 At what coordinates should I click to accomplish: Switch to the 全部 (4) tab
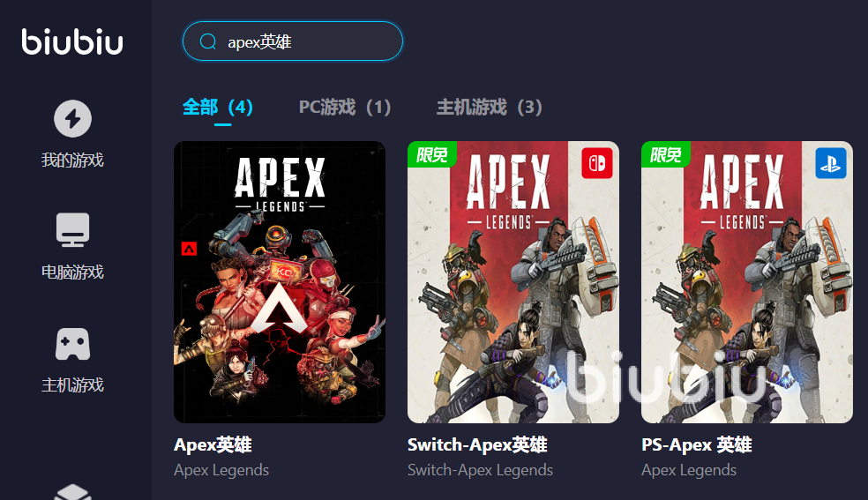[x=218, y=107]
